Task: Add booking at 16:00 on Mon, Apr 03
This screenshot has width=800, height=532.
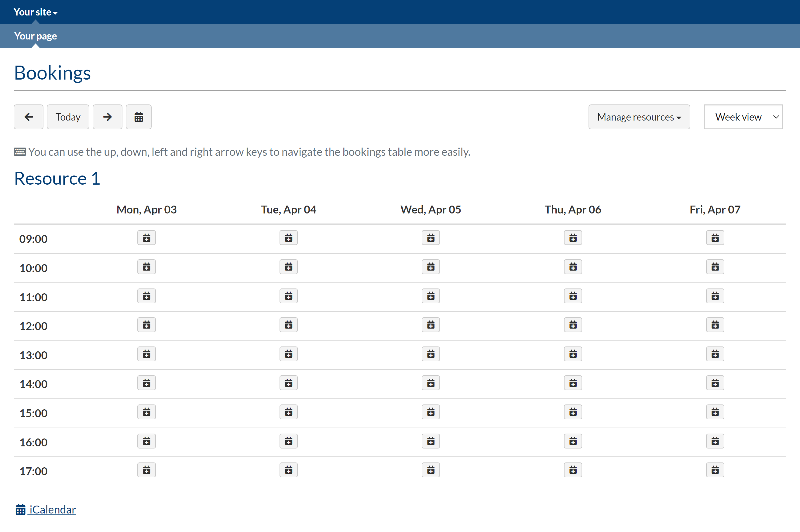Action: click(x=147, y=442)
